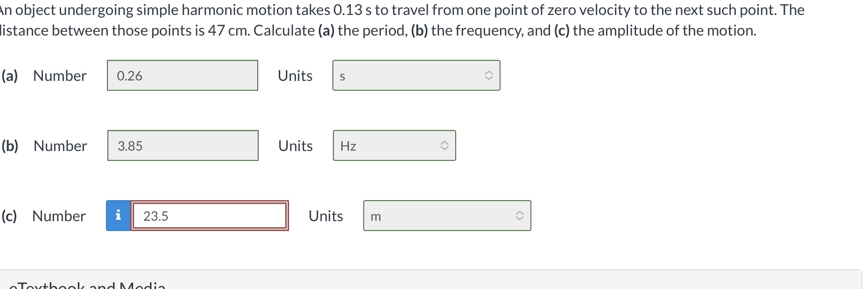Click the chevron icon on the meters units selector
Viewport: 868px width, 289px height.
pos(520,216)
